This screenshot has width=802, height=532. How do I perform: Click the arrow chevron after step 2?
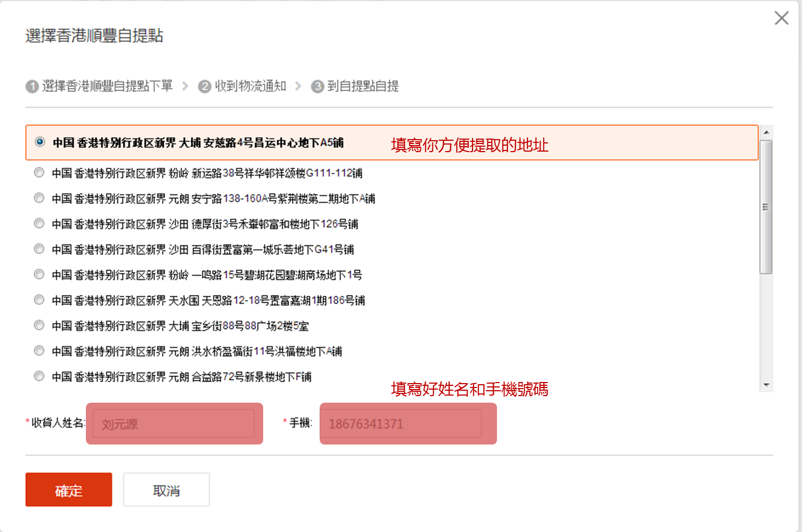[x=298, y=86]
